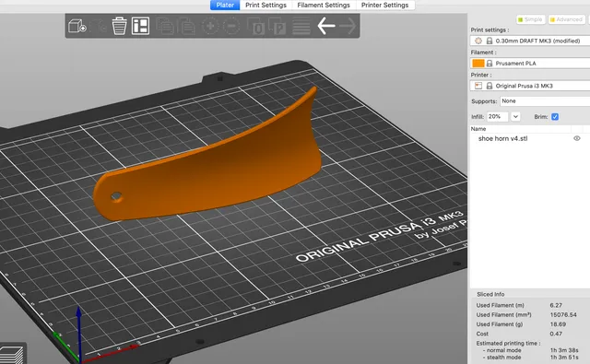
Task: Switch to the Filament Settings tab
Action: (x=324, y=5)
